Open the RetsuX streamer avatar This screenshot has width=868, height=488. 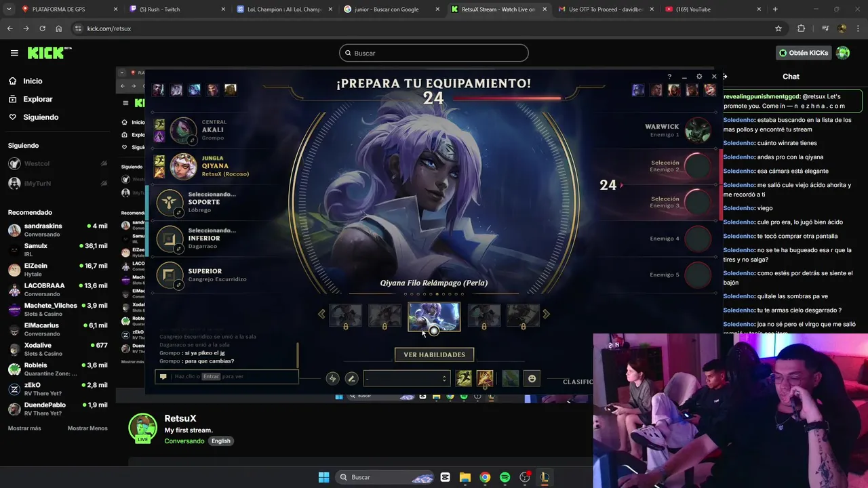(x=143, y=428)
